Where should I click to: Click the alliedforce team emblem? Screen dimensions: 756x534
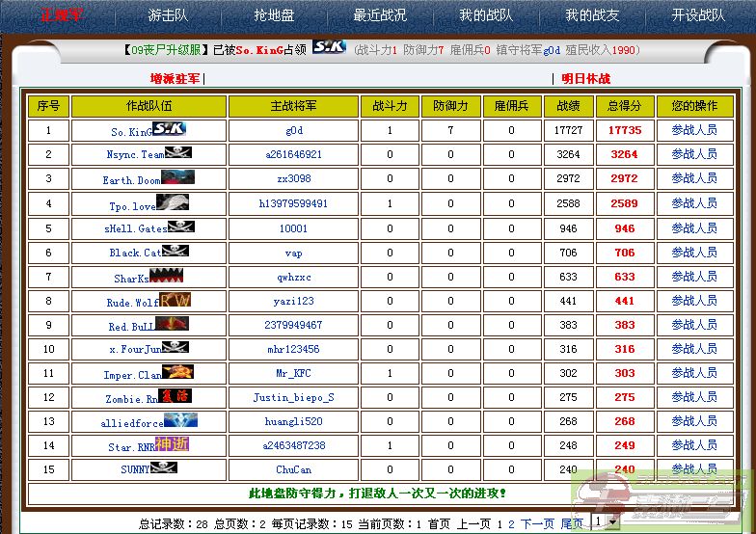coord(180,420)
